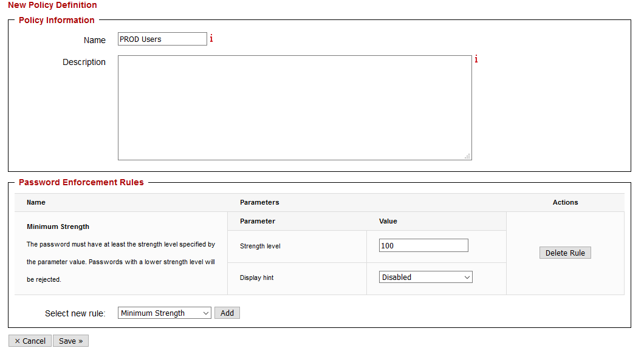Save the policy definition

[70, 341]
